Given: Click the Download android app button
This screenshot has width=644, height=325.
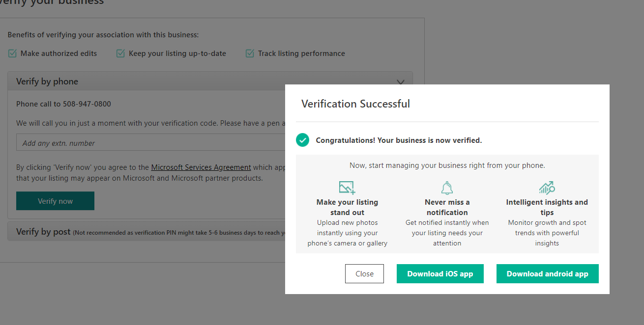Looking at the screenshot, I should click(x=547, y=274).
